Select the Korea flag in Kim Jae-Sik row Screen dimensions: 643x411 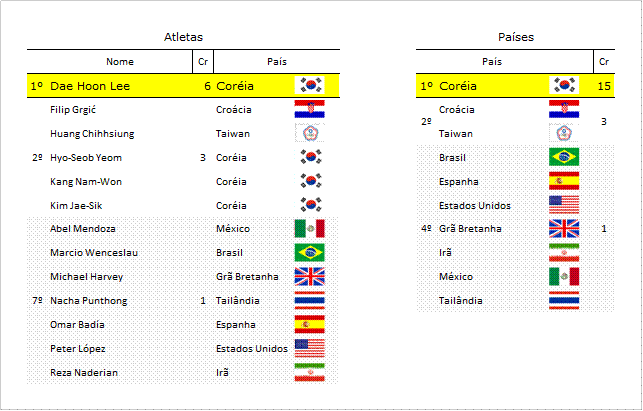(310, 205)
